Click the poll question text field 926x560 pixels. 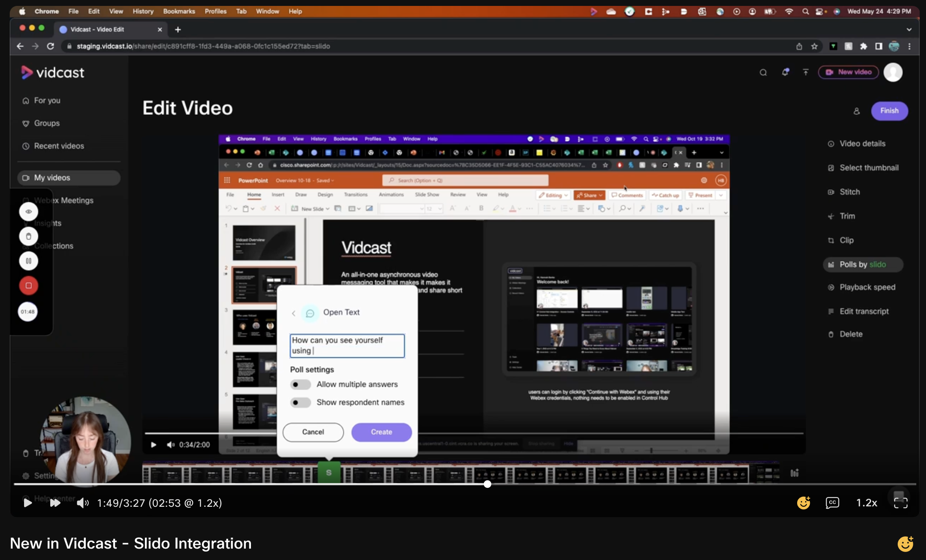pos(347,345)
